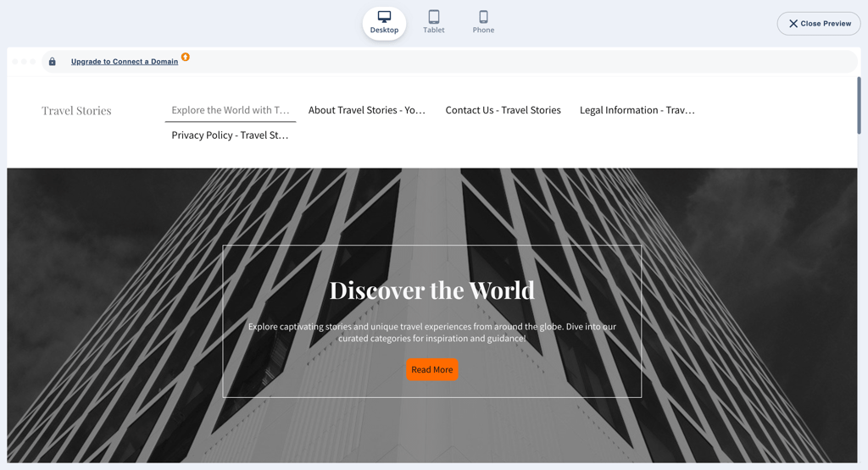868x470 pixels.
Task: Click the Travel Stories site logo
Action: [x=76, y=111]
